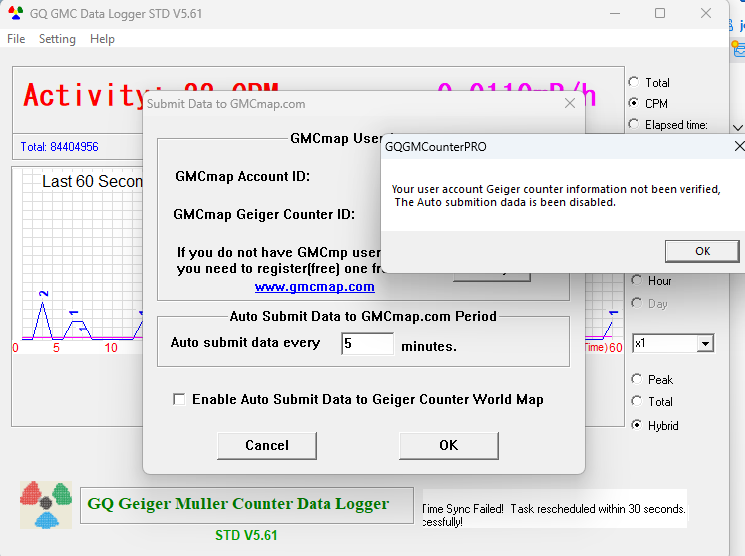Click the app icon in the title bar
This screenshot has width=745, height=556.
click(15, 13)
